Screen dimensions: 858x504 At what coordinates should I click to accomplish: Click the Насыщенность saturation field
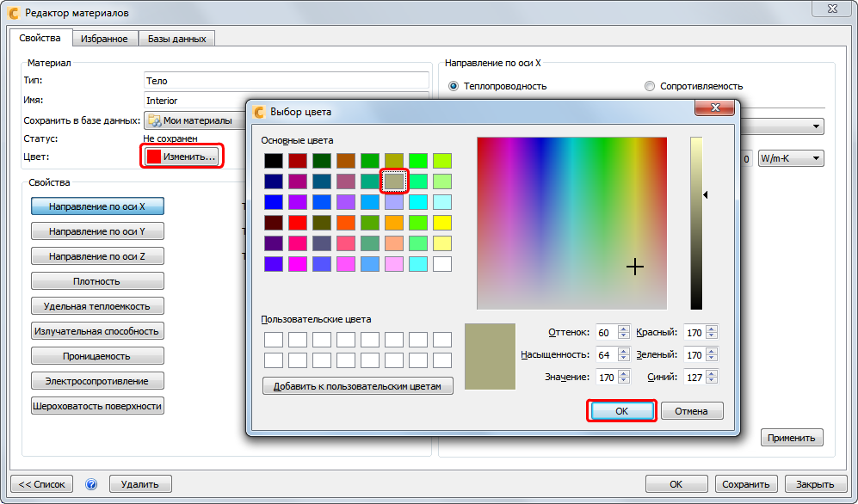coord(607,354)
